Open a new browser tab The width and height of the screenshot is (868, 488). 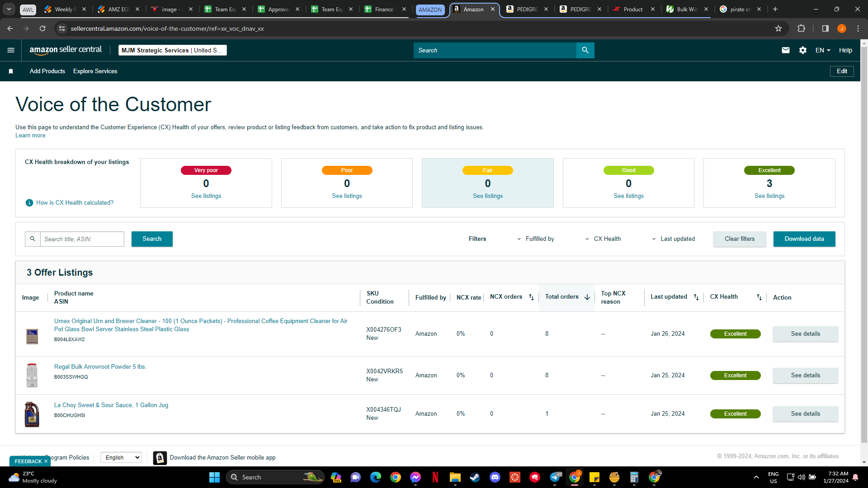coord(775,9)
